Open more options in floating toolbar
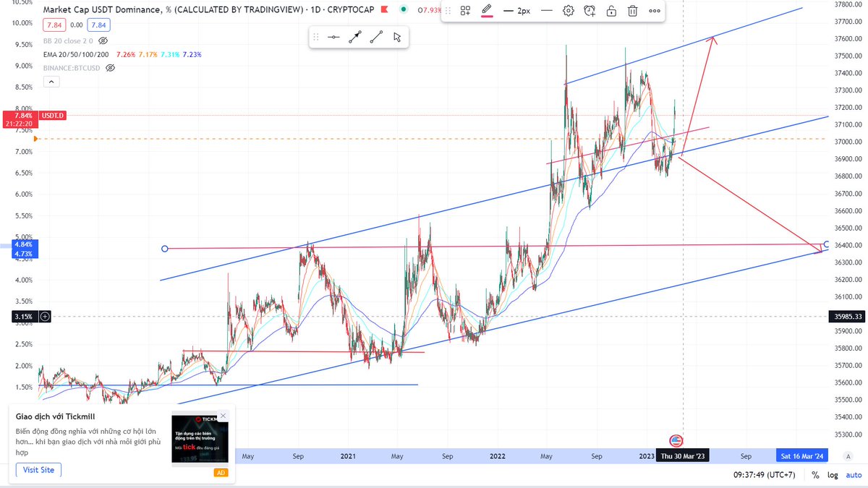The image size is (868, 488). (x=655, y=11)
